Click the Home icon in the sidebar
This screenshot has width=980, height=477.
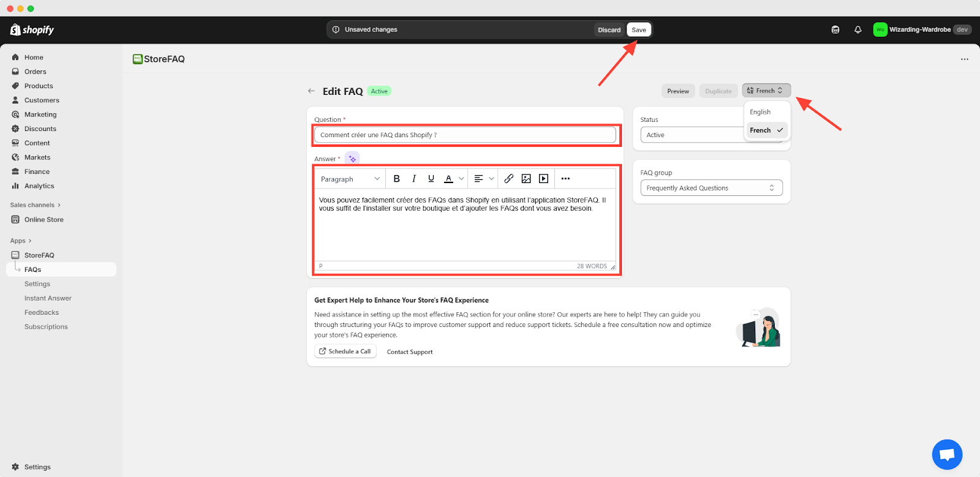click(15, 57)
